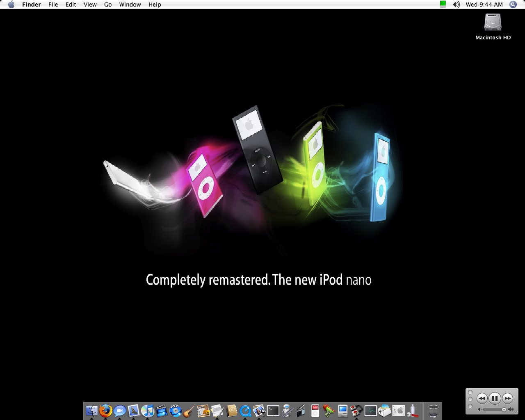Adjust the mini player volume slider
The height and width of the screenshot is (420, 525).
(x=495, y=409)
